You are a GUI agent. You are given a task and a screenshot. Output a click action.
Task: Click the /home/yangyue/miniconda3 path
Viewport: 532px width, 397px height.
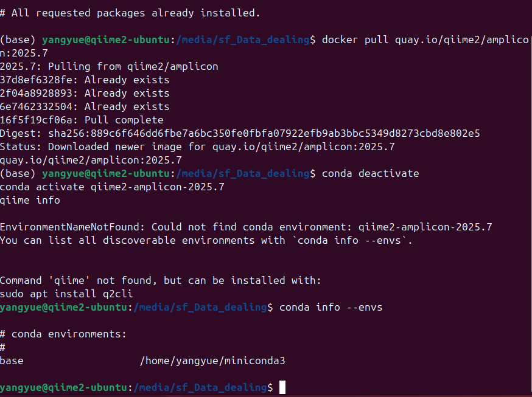coord(212,361)
